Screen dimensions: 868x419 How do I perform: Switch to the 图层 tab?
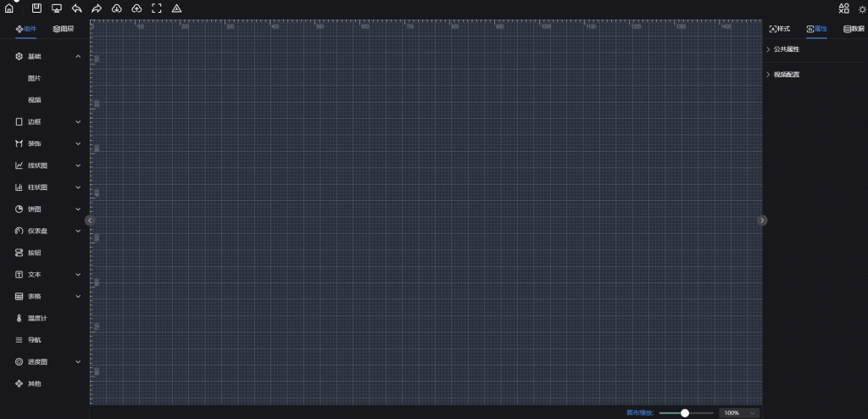64,29
